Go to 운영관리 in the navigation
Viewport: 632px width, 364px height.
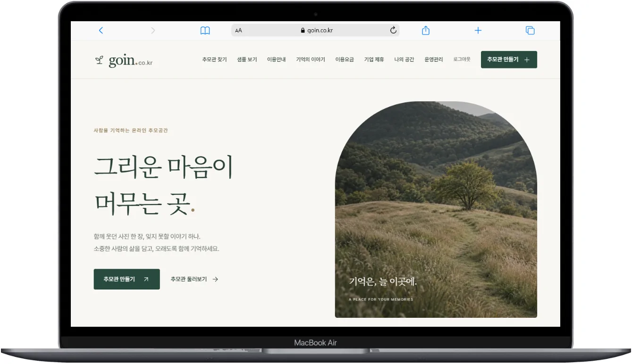click(434, 59)
